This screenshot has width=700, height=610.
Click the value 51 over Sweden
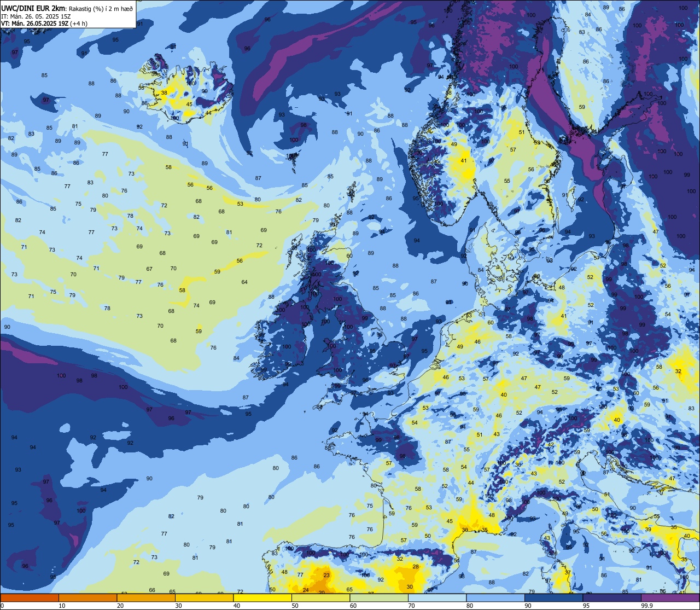(522, 132)
